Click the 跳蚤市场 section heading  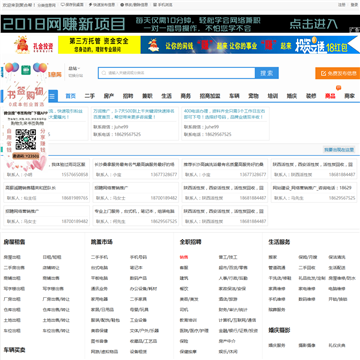point(102,242)
